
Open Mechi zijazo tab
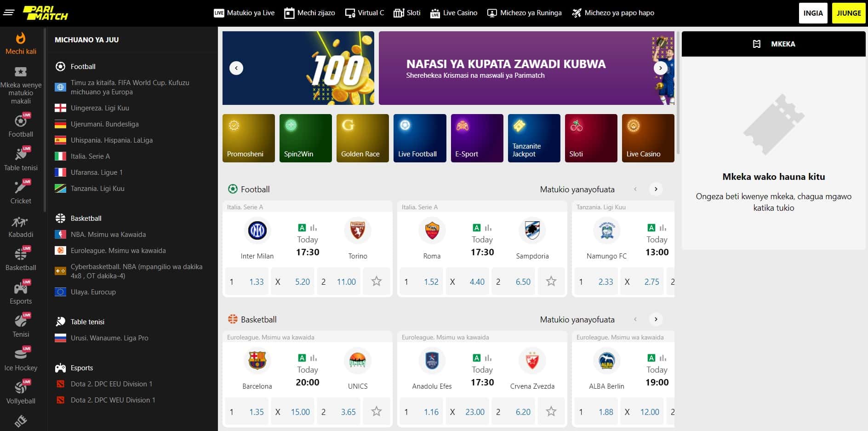[309, 13]
